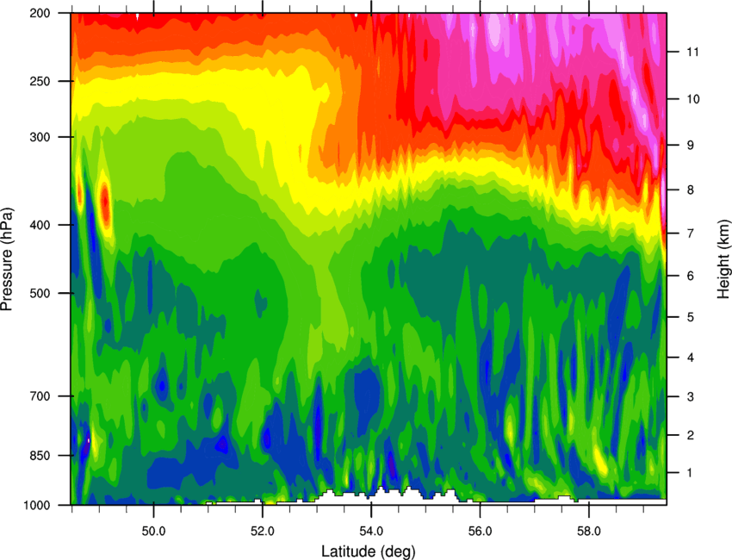This screenshot has height=560, width=732.
Task: Click the 11 km height label
Action: [693, 52]
